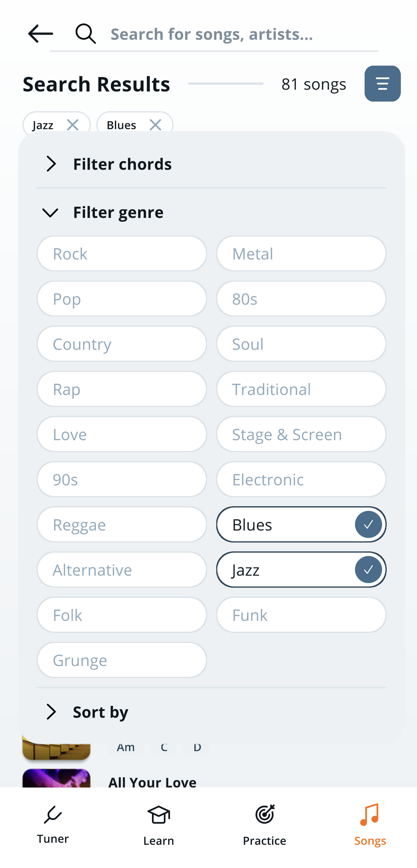Open the filter menu icon button

382,83
